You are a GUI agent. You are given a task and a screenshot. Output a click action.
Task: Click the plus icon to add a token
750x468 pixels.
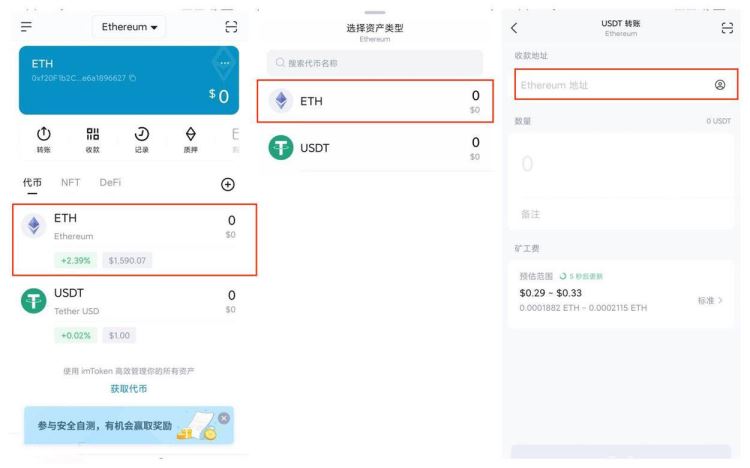tap(228, 184)
